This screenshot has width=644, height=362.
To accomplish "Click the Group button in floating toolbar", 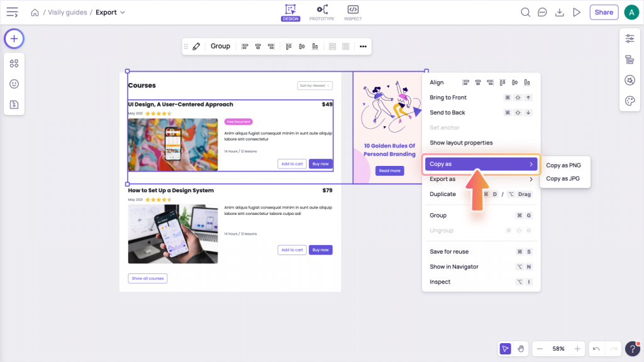I will [x=220, y=47].
